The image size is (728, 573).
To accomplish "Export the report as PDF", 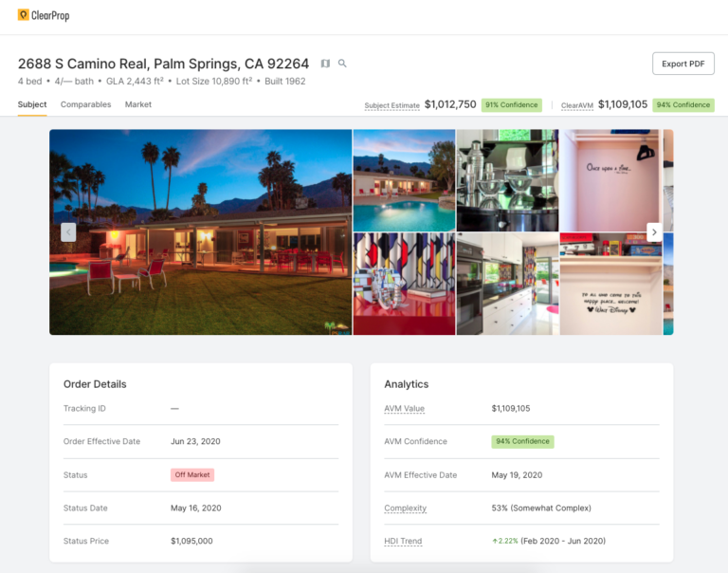I will (682, 64).
